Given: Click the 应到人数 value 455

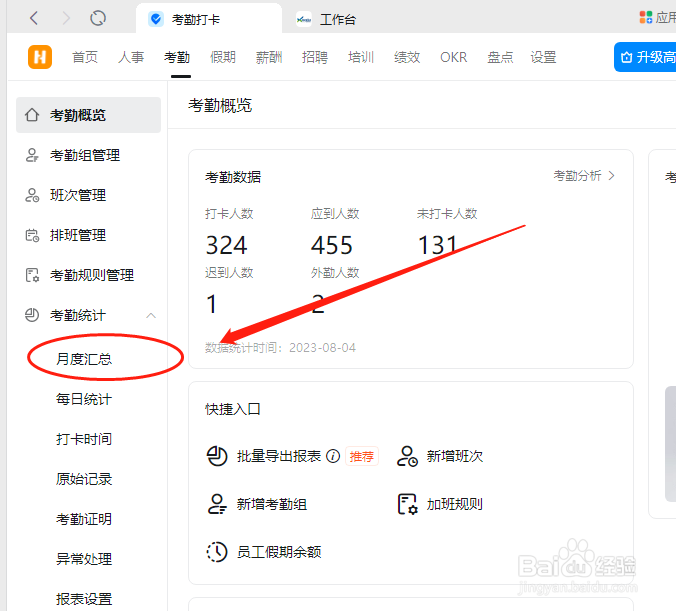Looking at the screenshot, I should [332, 245].
